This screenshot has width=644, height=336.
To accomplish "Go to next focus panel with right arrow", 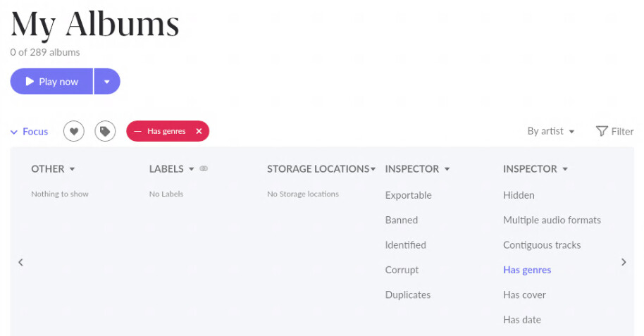I will tap(624, 262).
